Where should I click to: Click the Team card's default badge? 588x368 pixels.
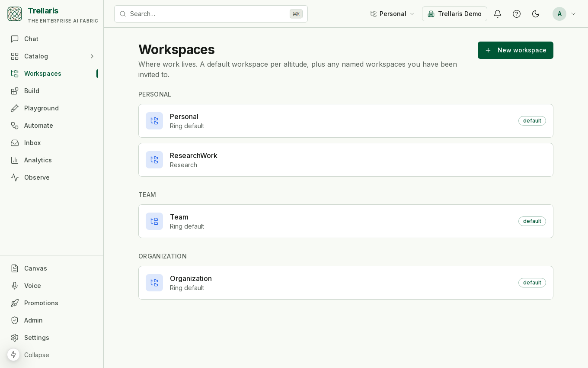pyautogui.click(x=532, y=221)
